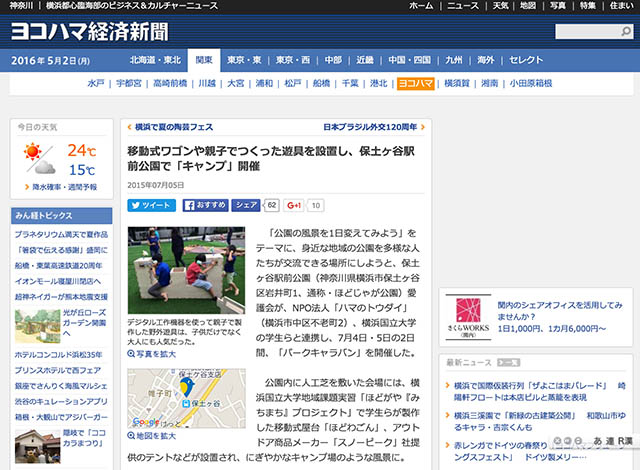Open the 横須賀 local edition link

(x=457, y=83)
